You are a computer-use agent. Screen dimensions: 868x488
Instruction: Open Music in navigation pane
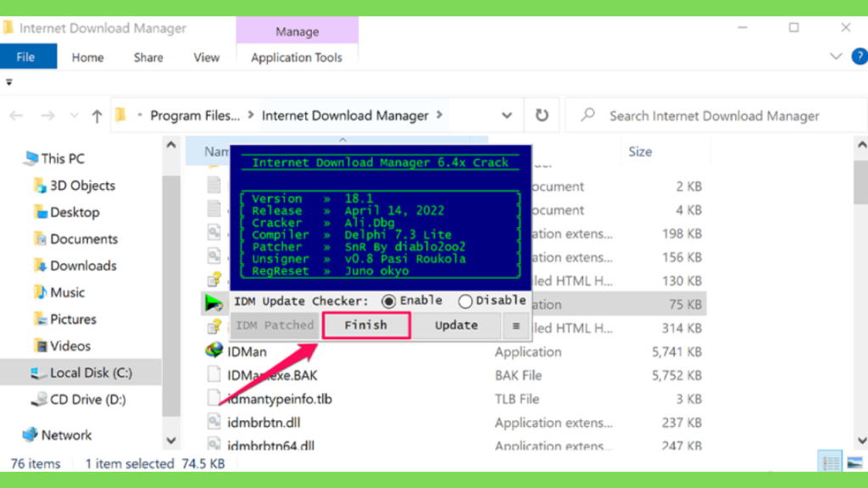click(x=59, y=292)
